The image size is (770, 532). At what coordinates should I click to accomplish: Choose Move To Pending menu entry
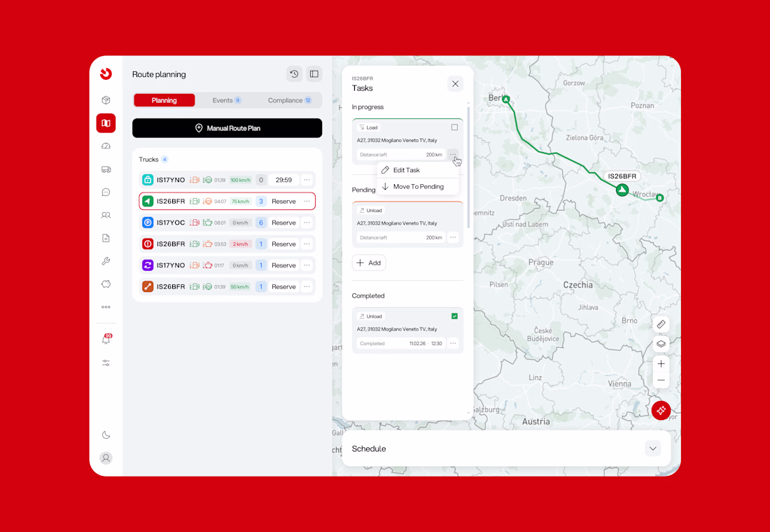[x=418, y=187]
